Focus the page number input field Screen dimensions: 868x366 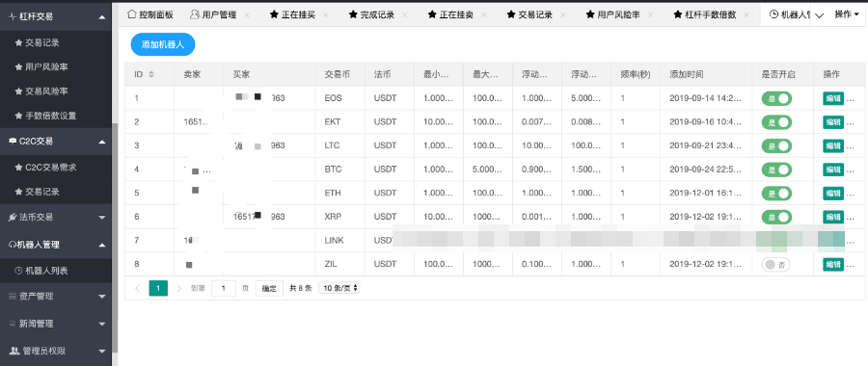click(x=224, y=288)
